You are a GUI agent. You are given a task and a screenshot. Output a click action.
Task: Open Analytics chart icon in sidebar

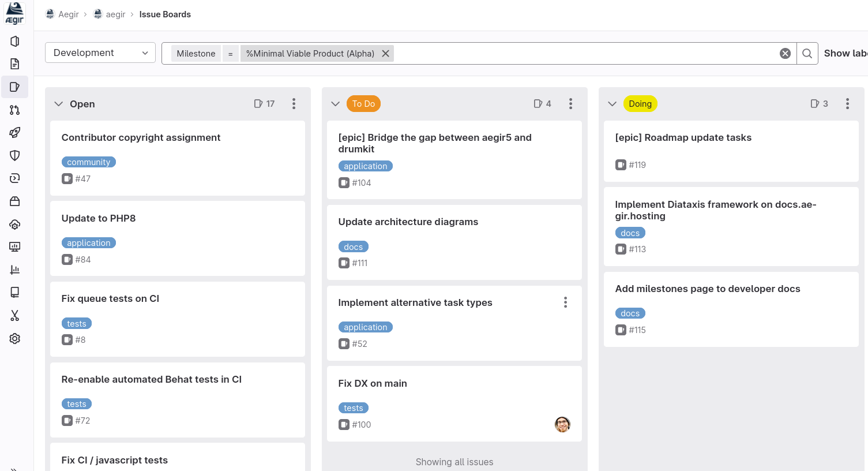[15, 270]
